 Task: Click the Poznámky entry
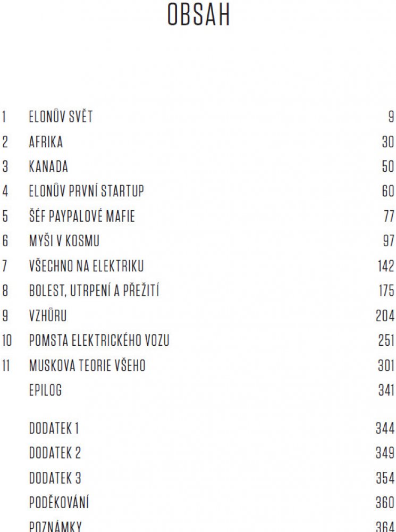(55, 526)
